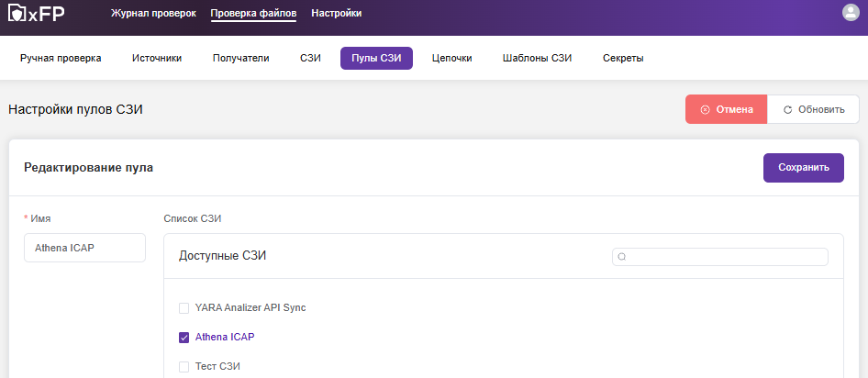Open Журнал проверок menu
868x378 pixels.
(x=153, y=13)
